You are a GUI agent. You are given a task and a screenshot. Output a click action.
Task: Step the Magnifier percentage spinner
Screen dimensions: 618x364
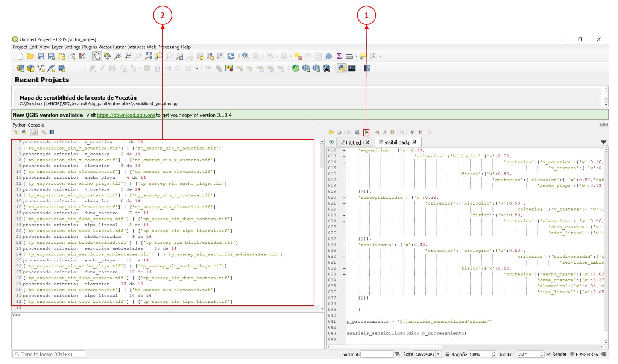pos(495,354)
